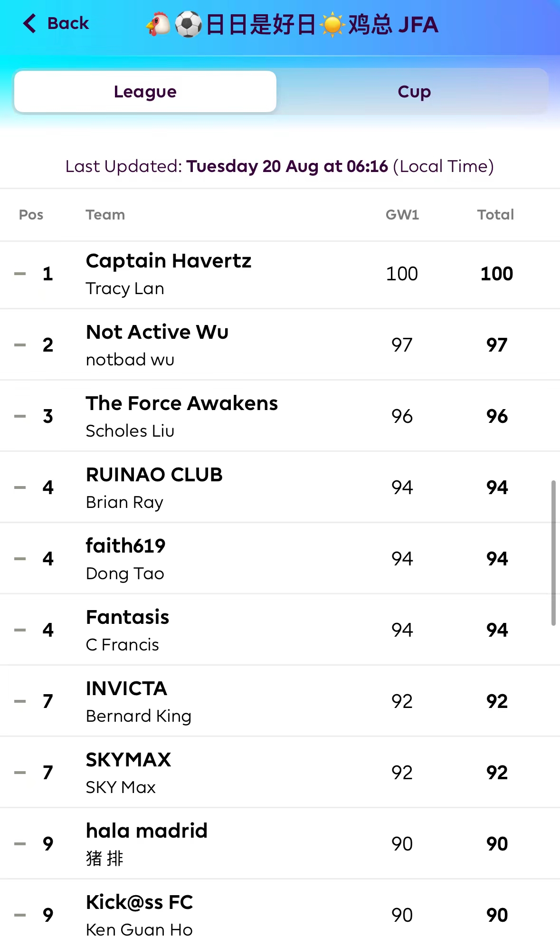
Task: Click the chicken emoji in league title
Action: [159, 24]
